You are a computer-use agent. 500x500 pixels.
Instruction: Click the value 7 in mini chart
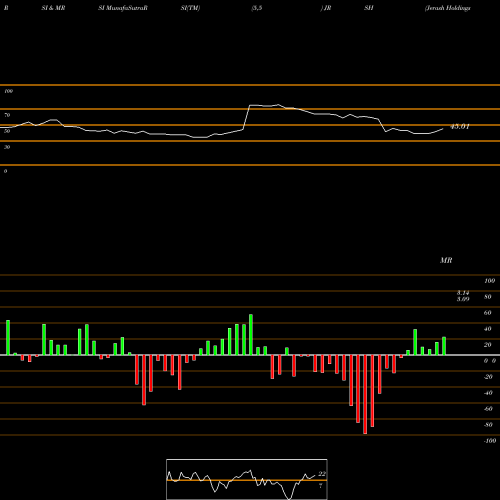321,486
